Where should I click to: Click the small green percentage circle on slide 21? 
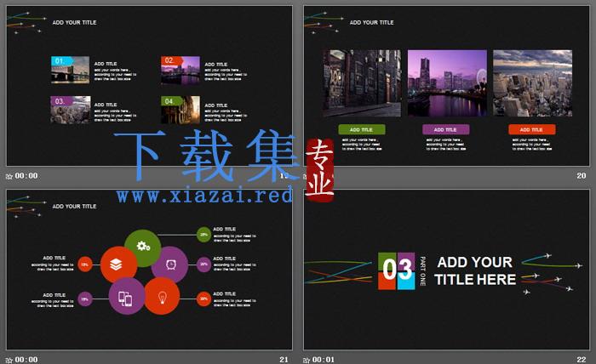pyautogui.click(x=204, y=235)
